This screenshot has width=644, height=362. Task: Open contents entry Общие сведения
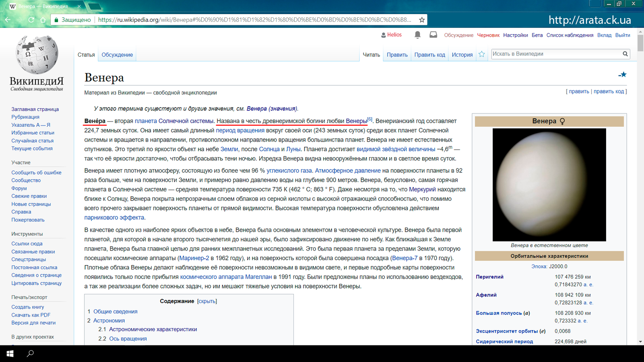(115, 312)
